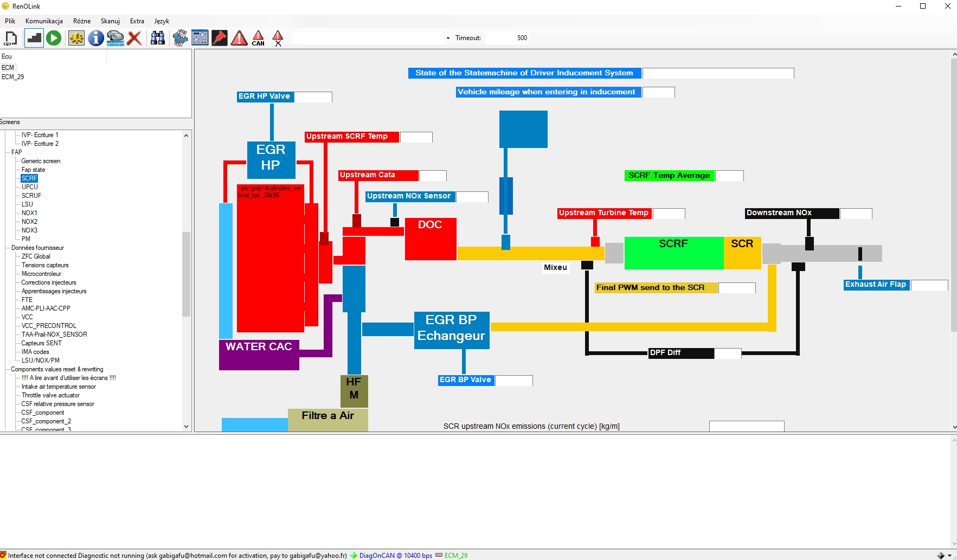Screen dimensions: 957x560
Task: Click the Upstream Turbine Temp label
Action: pos(604,213)
